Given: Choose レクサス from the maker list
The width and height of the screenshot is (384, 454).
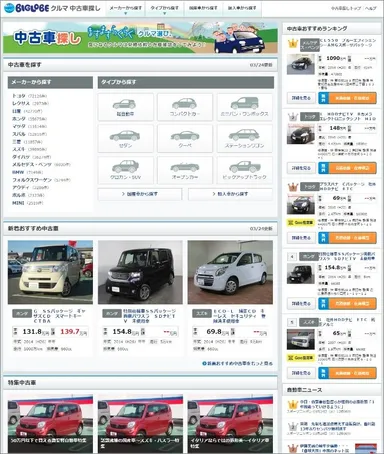Looking at the screenshot, I should 21,103.
